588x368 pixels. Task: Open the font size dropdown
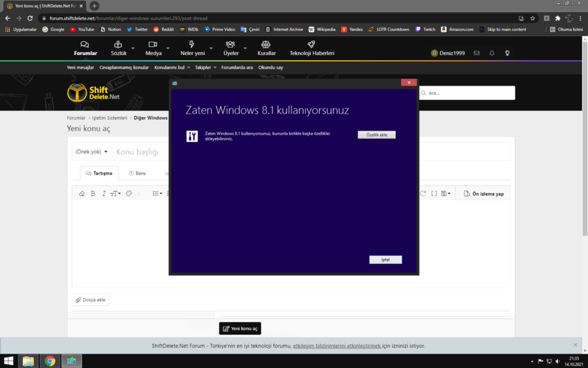tap(115, 193)
